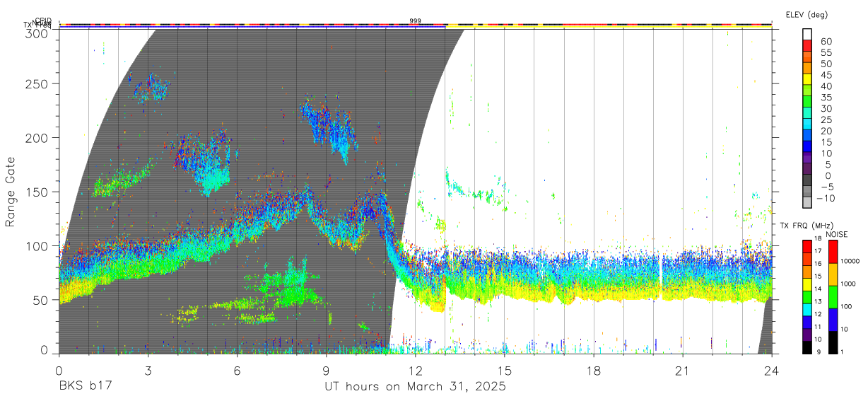Click the "-10" label on ELEV colorbar

826,197
